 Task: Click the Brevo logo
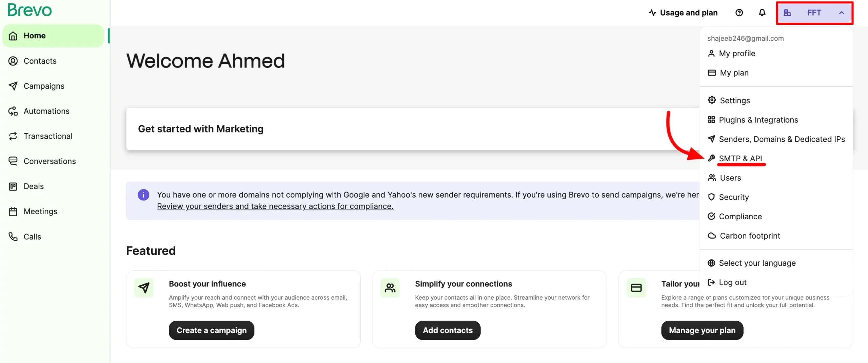(30, 10)
